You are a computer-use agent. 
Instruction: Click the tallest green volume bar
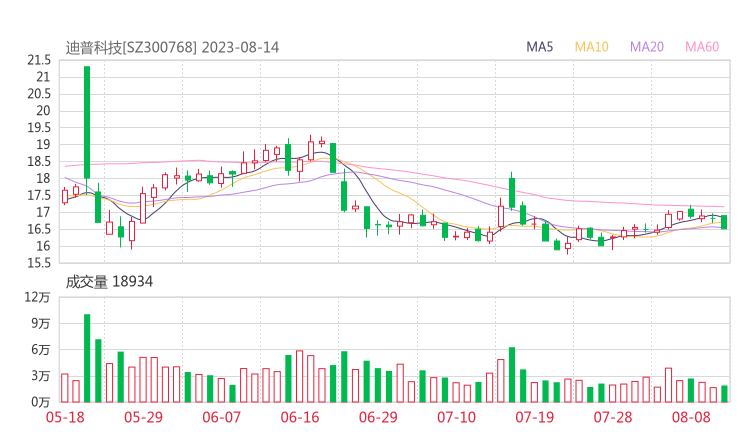tap(87, 358)
